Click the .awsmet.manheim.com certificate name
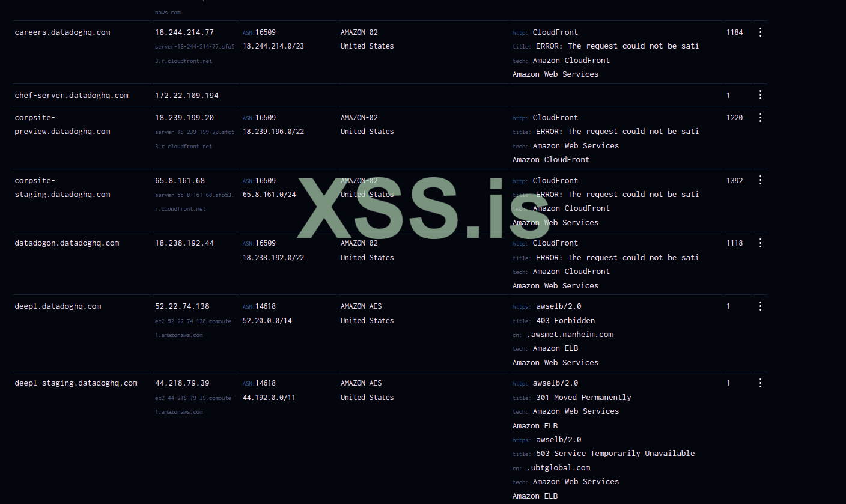The image size is (846, 504). (570, 335)
